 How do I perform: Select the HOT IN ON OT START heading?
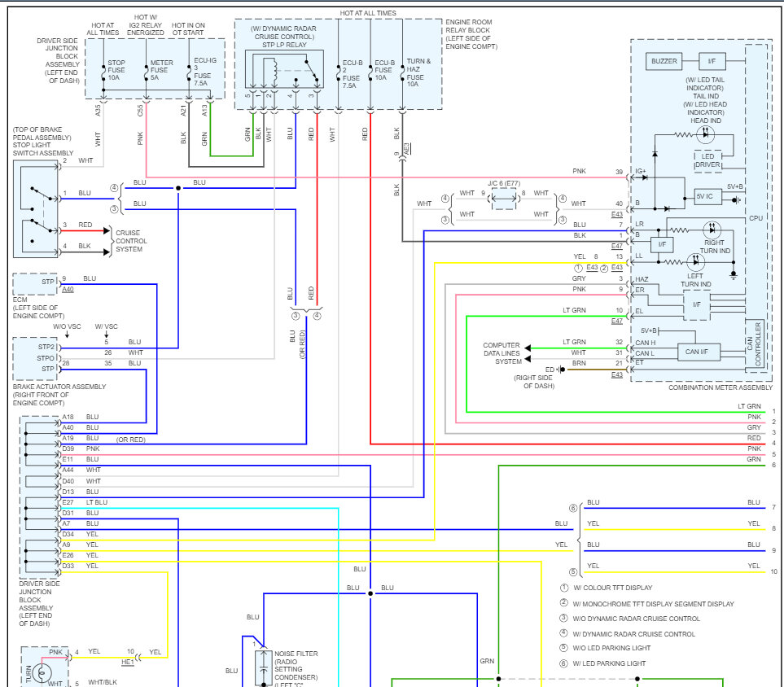click(x=188, y=29)
